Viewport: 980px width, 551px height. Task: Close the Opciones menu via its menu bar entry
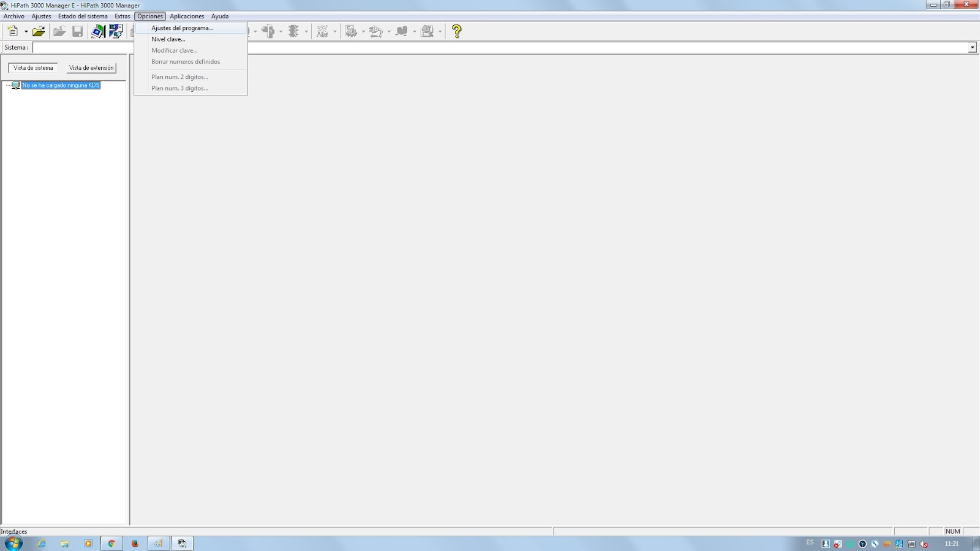tap(150, 17)
